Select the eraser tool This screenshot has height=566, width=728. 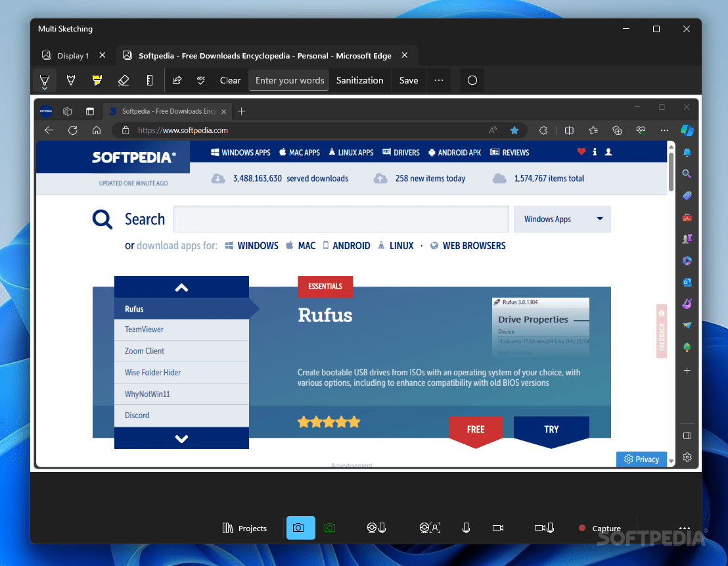pos(124,80)
